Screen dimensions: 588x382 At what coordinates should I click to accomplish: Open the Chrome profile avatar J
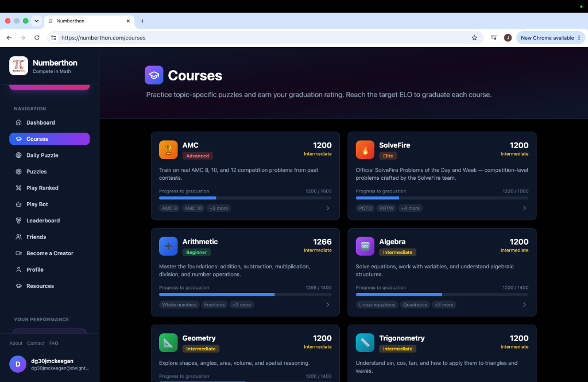point(508,37)
